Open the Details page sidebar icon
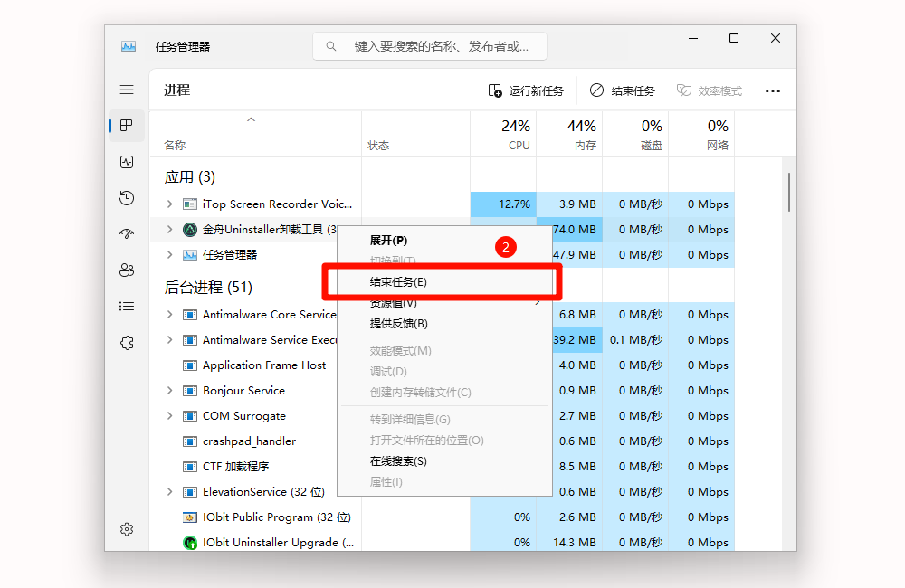905x588 pixels. pyautogui.click(x=127, y=307)
